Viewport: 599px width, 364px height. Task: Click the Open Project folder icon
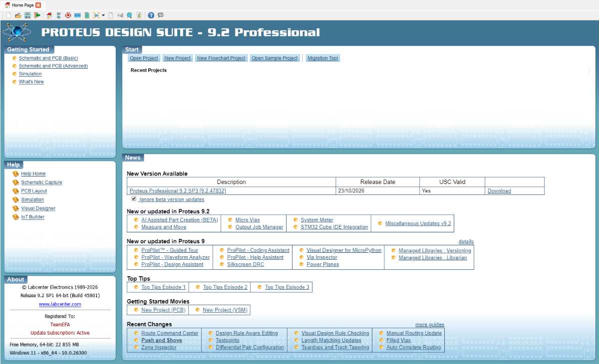point(18,15)
